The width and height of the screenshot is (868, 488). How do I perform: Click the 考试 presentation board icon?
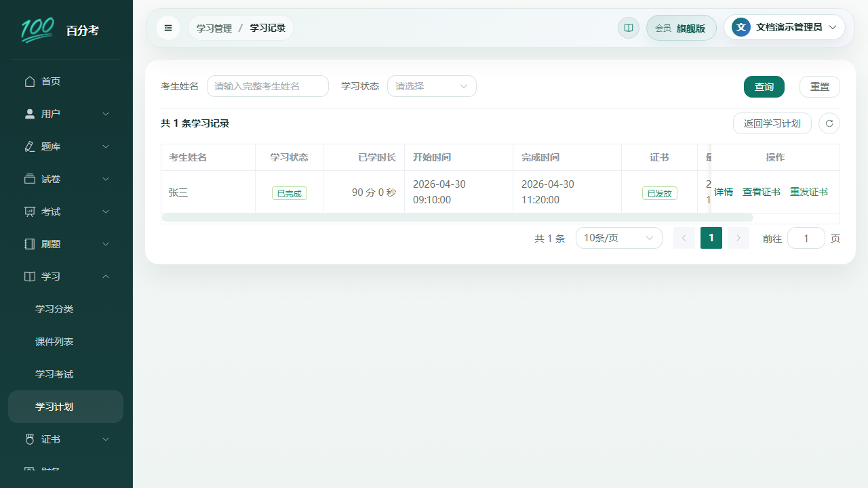coord(30,211)
